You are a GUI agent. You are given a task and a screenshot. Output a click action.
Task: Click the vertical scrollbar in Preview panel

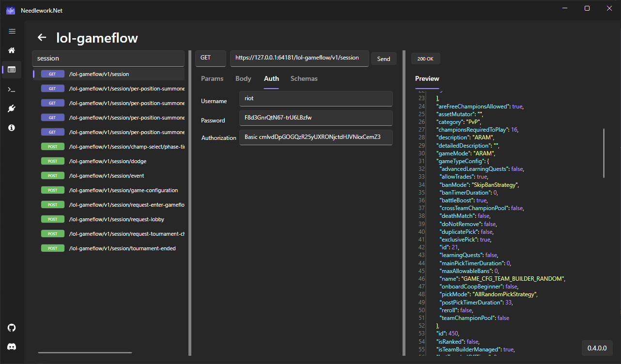pyautogui.click(x=604, y=153)
